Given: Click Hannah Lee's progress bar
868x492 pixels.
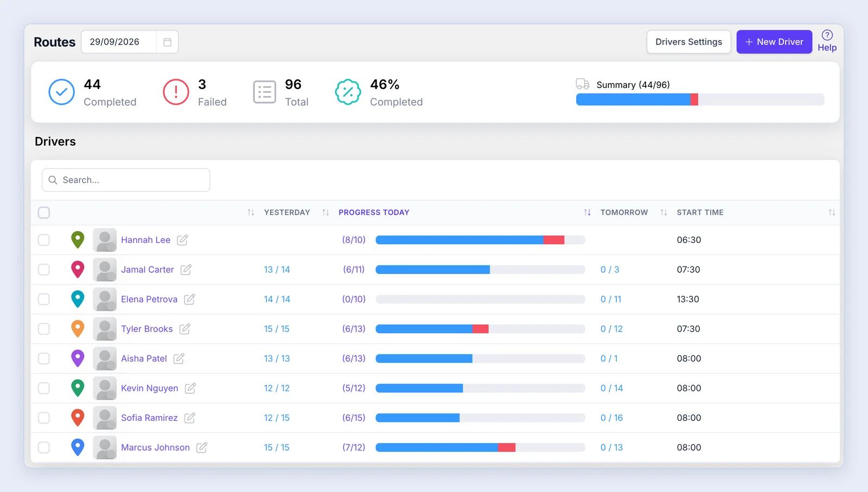Looking at the screenshot, I should (480, 240).
